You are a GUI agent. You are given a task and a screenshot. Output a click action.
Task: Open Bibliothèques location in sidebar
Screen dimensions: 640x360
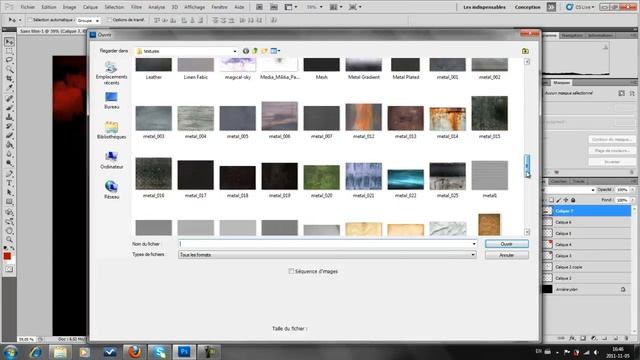coord(111,130)
